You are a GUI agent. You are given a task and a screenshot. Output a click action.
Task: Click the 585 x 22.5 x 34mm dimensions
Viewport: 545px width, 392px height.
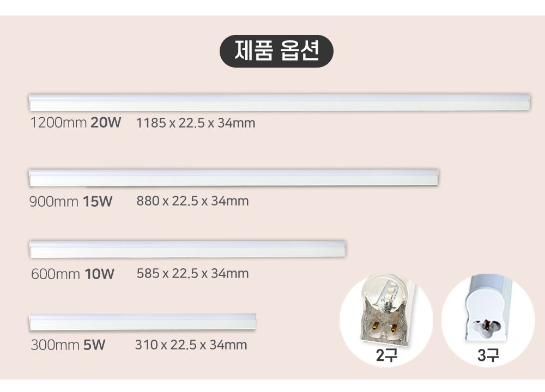[x=192, y=273]
